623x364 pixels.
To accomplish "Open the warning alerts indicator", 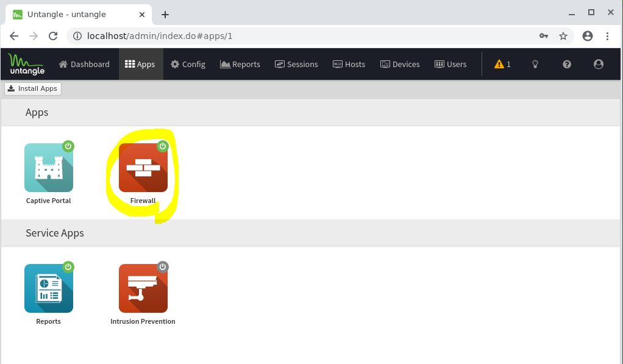I will (x=503, y=64).
